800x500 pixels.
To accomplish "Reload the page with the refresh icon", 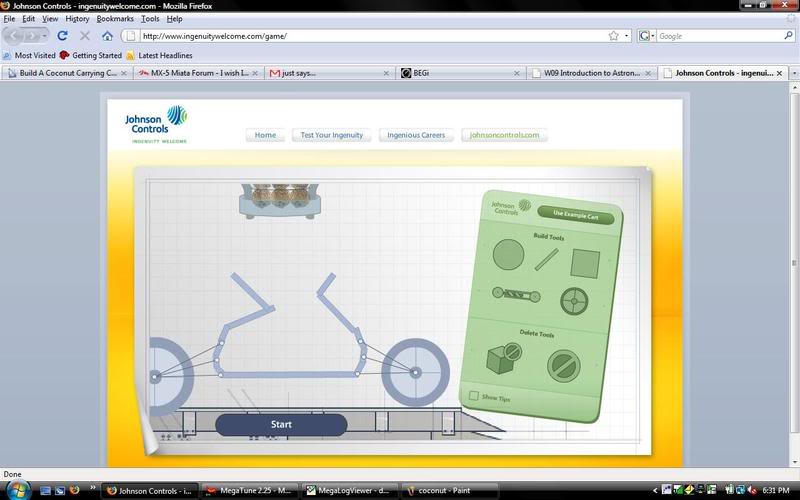I will (62, 36).
